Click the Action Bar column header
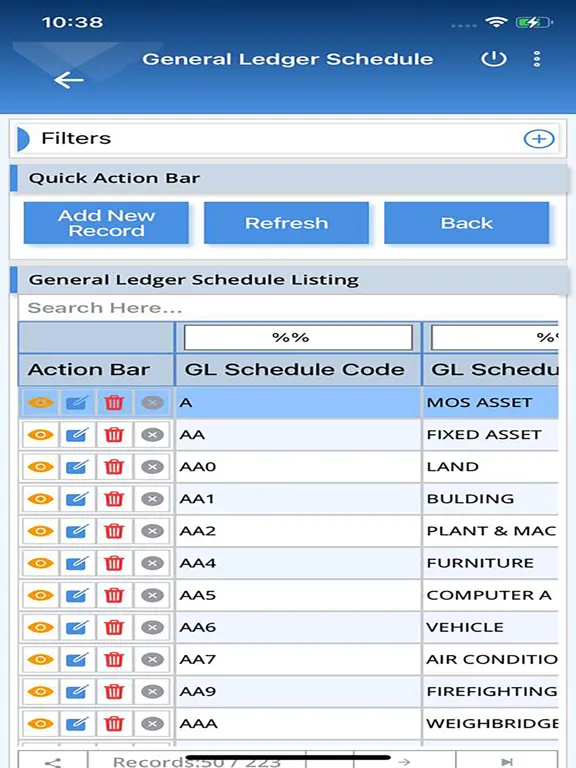 [x=96, y=369]
